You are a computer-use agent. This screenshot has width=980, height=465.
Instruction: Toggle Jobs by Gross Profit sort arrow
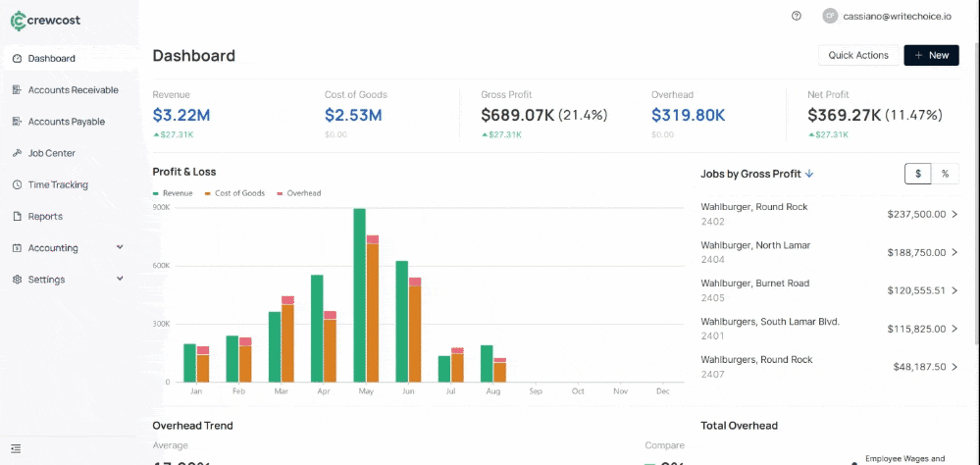[x=809, y=174]
